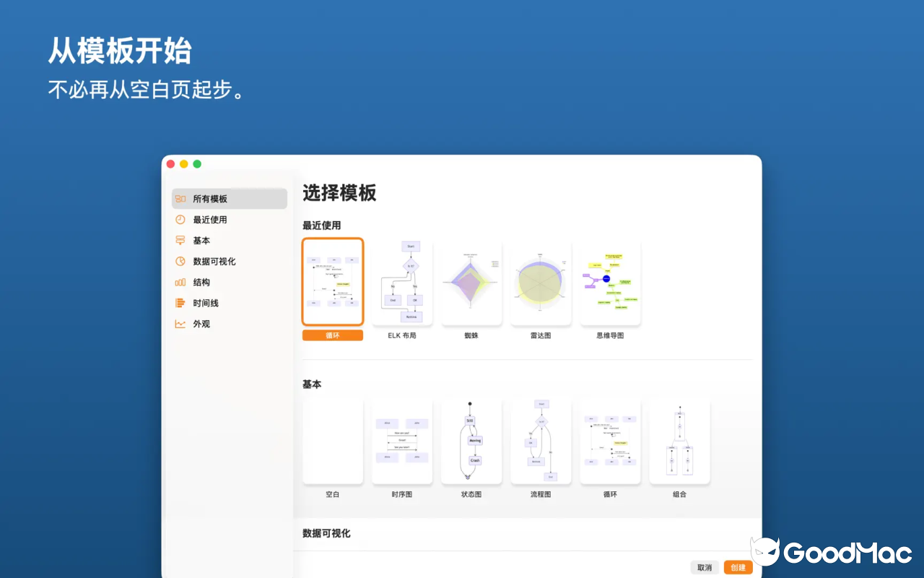This screenshot has width=924, height=578.
Task: Click the 流程图 label text
Action: pyautogui.click(x=541, y=494)
